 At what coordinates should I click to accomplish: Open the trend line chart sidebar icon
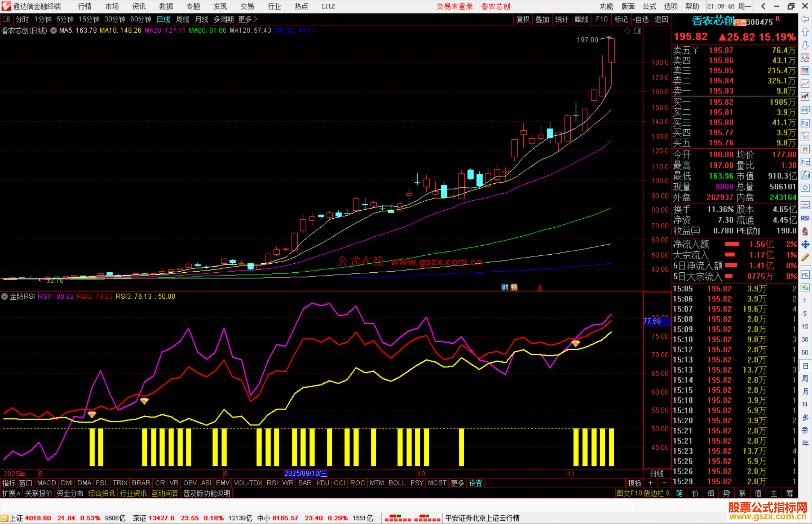[x=805, y=84]
